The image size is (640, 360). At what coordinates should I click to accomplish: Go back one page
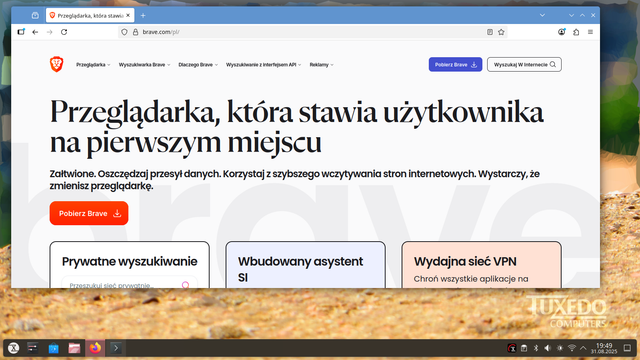click(35, 32)
